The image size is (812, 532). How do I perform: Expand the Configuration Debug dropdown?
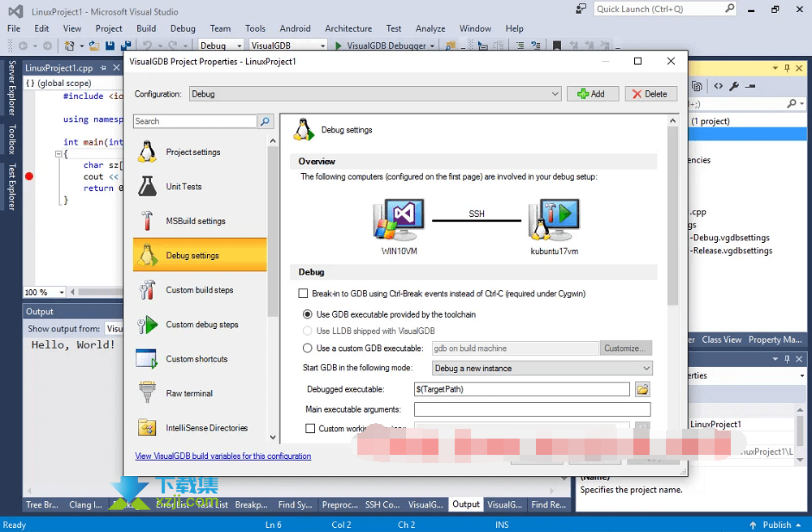coord(555,94)
